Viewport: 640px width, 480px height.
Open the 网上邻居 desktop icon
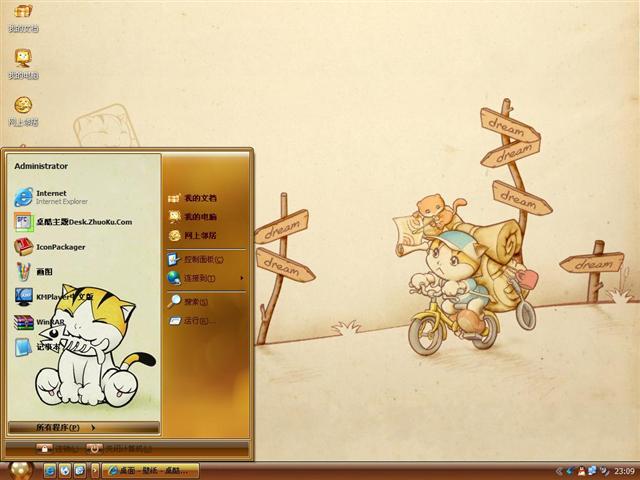(x=23, y=111)
